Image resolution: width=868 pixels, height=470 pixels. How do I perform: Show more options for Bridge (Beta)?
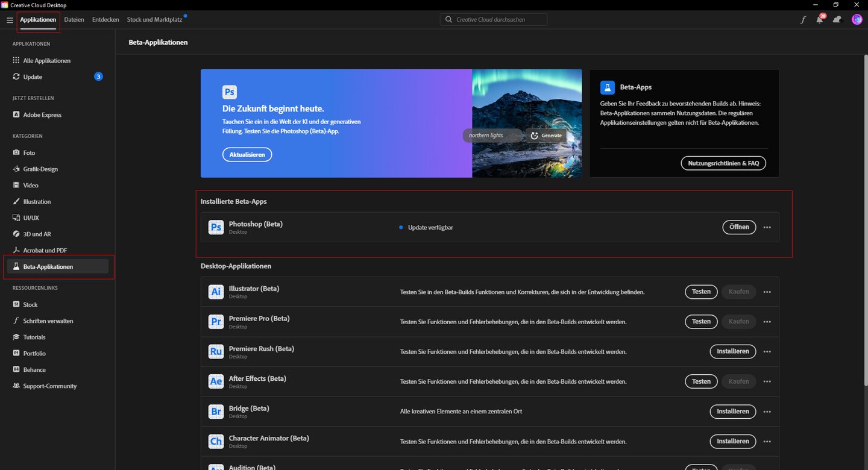(x=767, y=412)
